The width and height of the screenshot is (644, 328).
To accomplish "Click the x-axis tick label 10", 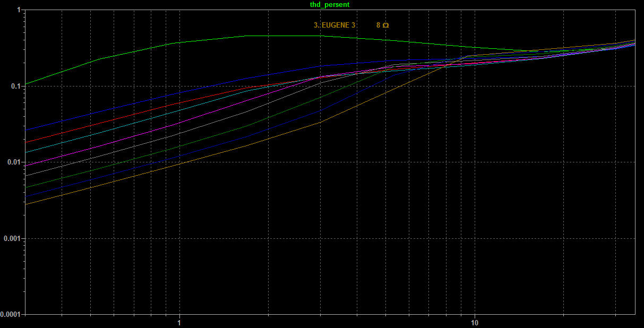I will click(475, 322).
